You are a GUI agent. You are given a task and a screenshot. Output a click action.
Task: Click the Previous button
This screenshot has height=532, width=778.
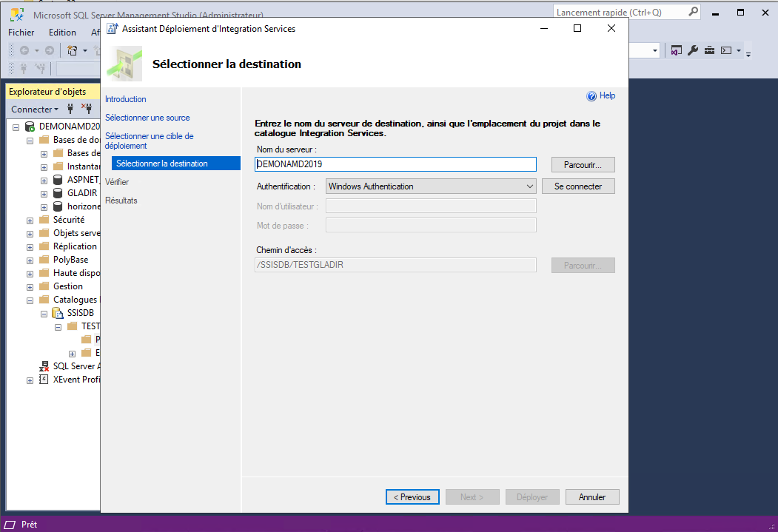pyautogui.click(x=412, y=497)
